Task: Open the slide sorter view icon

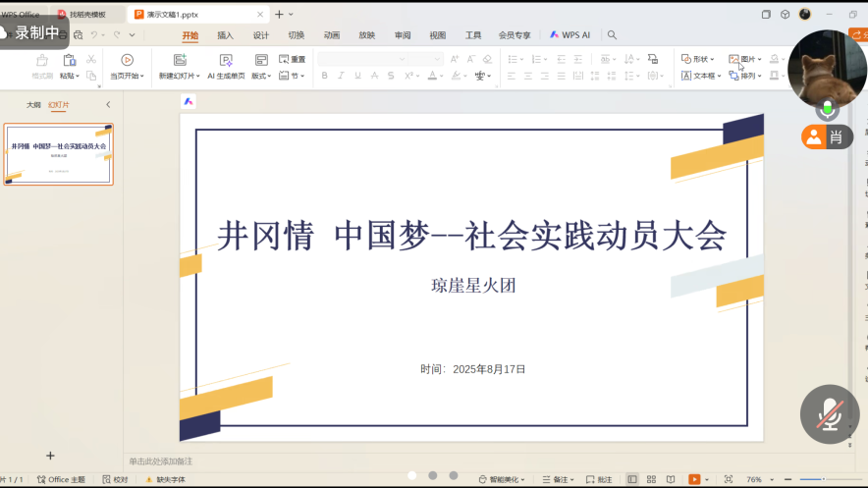Action: (x=651, y=480)
